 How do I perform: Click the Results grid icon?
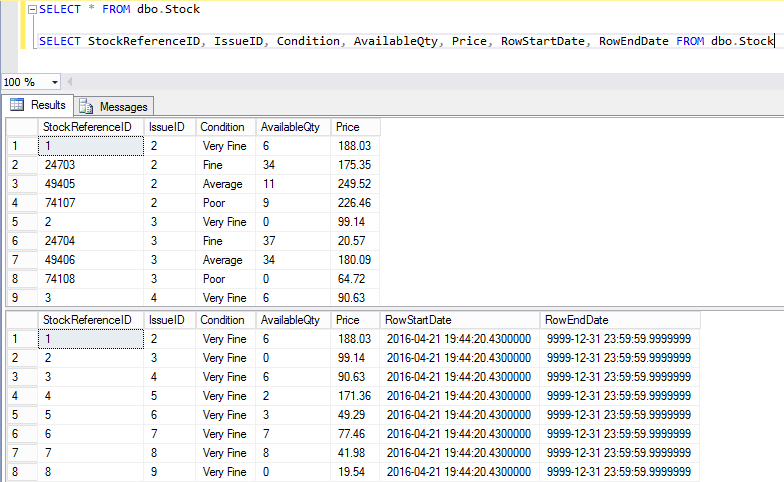tap(17, 104)
